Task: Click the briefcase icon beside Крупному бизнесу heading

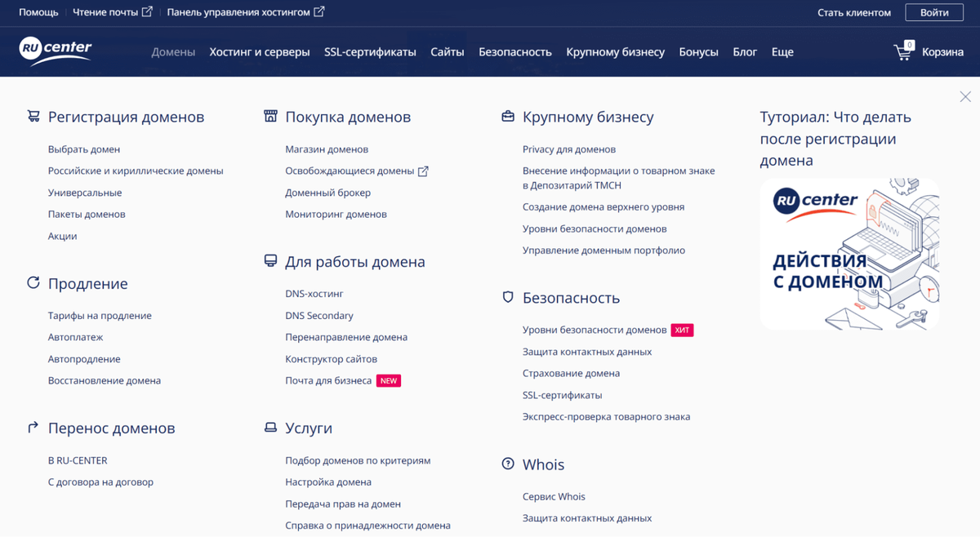Action: [508, 117]
